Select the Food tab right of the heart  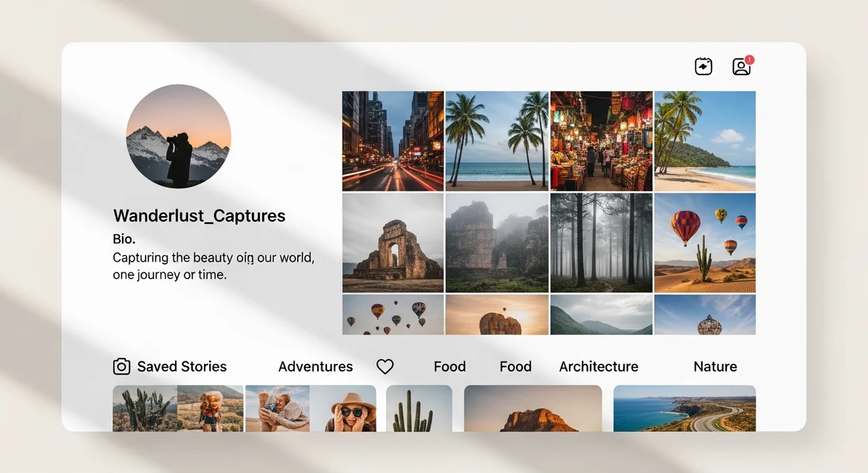pos(450,367)
